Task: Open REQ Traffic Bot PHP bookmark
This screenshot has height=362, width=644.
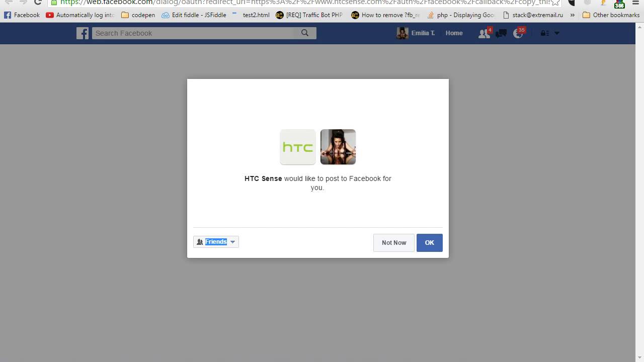Action: click(309, 15)
